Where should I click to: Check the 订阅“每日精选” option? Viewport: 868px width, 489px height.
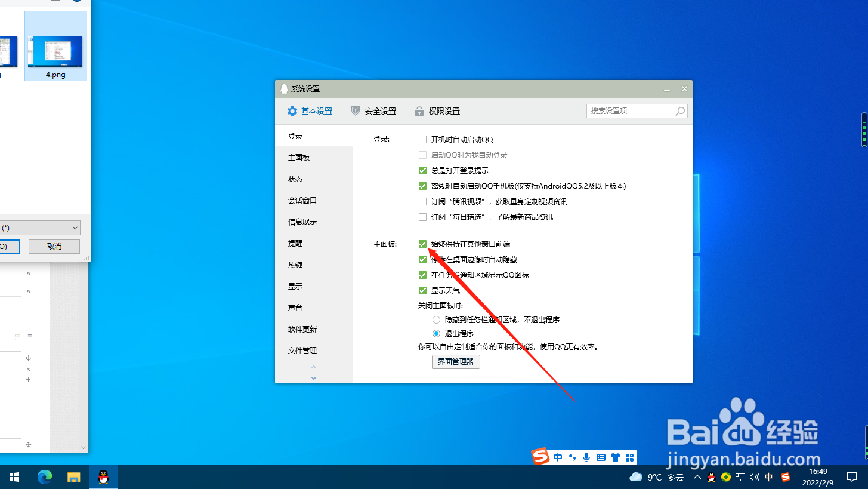tap(422, 217)
